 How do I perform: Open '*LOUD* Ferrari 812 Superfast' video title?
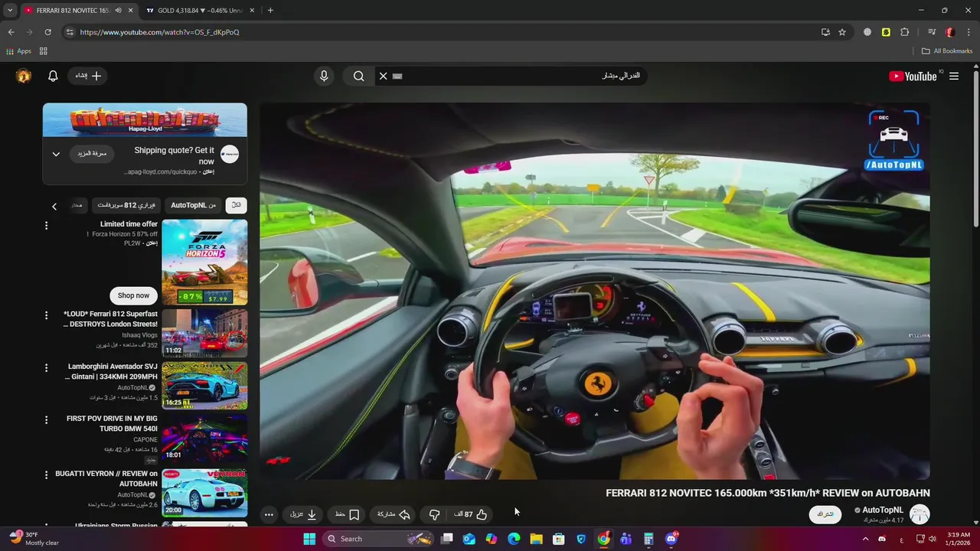coord(110,319)
